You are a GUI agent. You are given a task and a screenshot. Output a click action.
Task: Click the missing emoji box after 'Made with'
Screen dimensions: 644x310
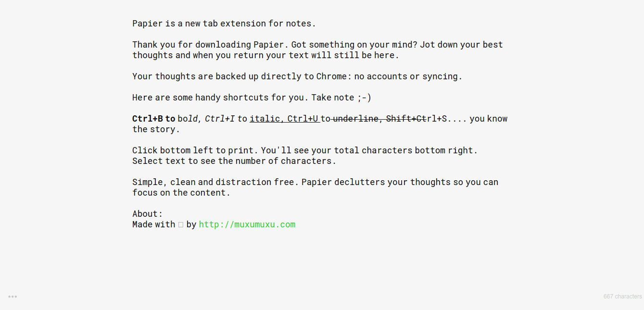[181, 224]
